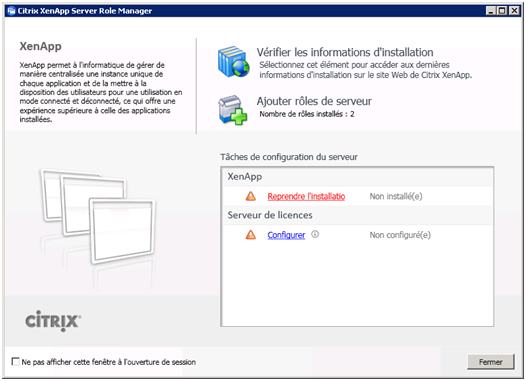The image size is (526, 381).
Task: Close the window with the title bar X
Action: (514, 11)
